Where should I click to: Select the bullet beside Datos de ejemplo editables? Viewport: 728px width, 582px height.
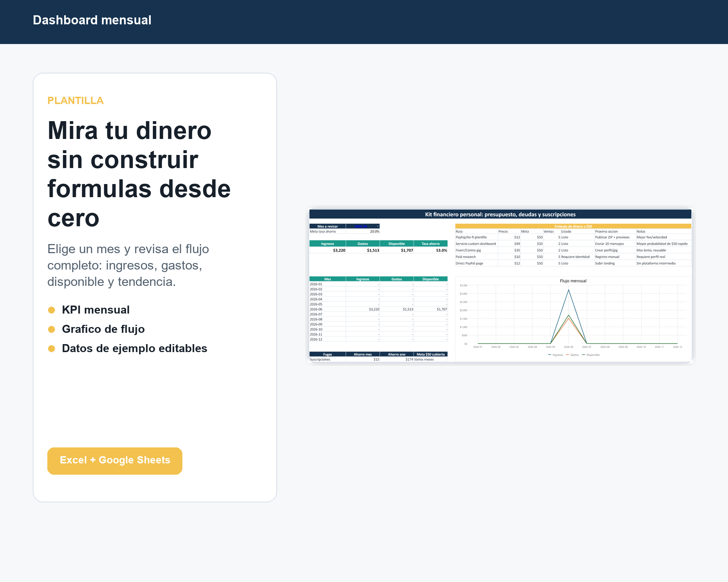tap(51, 348)
